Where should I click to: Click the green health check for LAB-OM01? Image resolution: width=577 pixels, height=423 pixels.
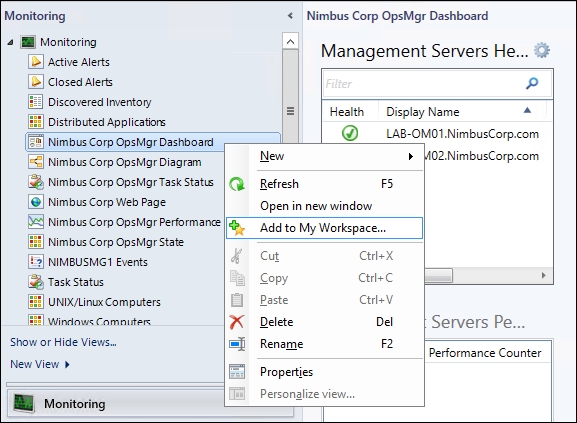350,133
